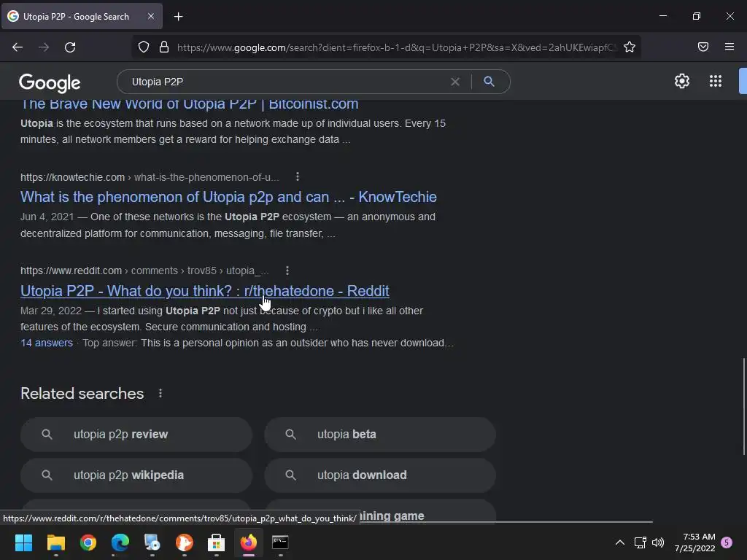Open the Windows Start menu
This screenshot has height=560, width=747.
pos(23,542)
